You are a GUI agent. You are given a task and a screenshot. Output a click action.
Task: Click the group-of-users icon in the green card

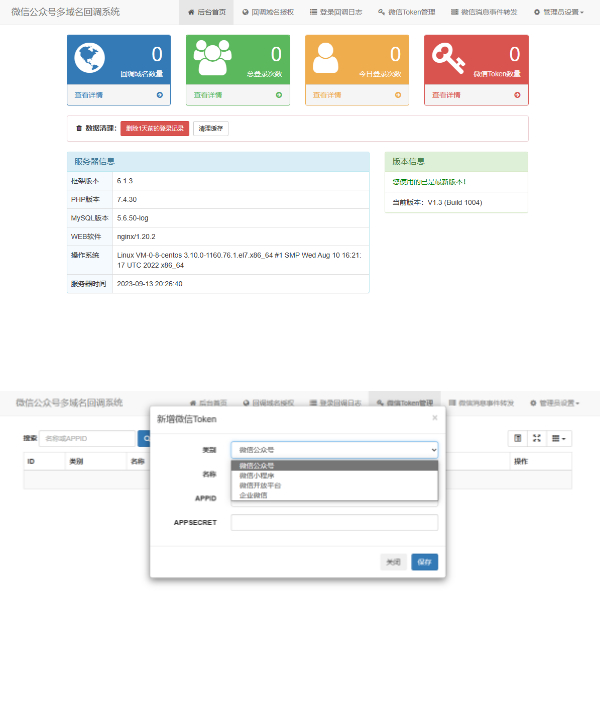pos(210,59)
